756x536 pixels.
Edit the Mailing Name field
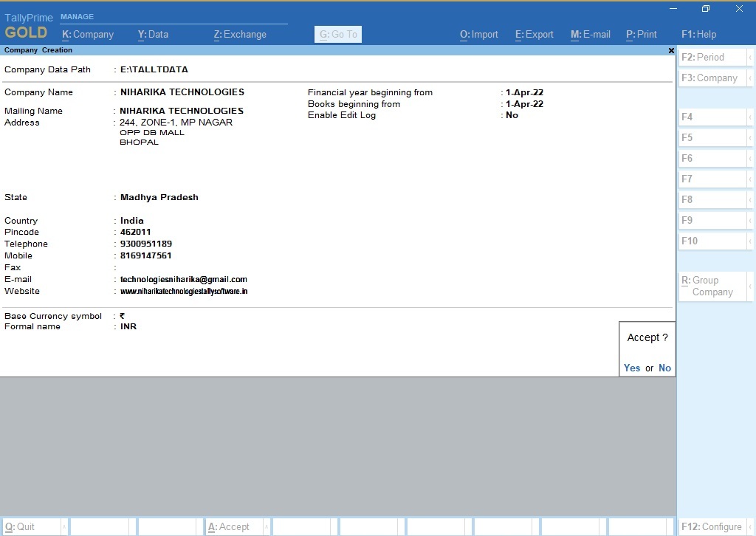point(182,111)
